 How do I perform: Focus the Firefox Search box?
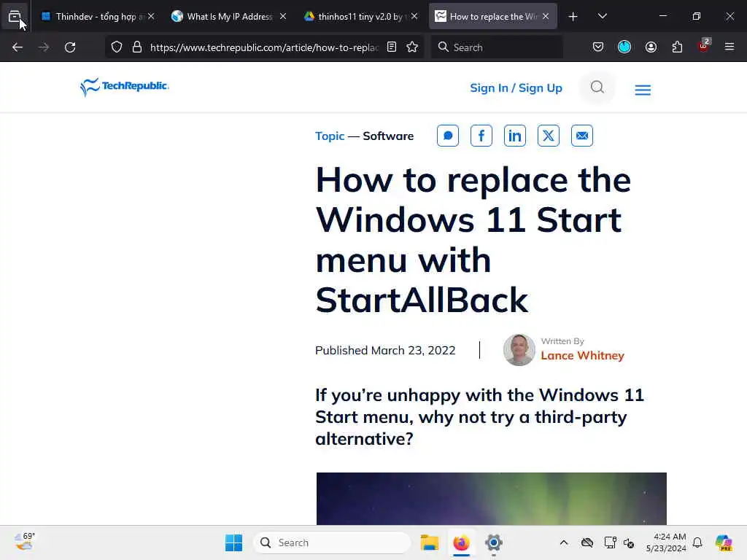tap(496, 47)
